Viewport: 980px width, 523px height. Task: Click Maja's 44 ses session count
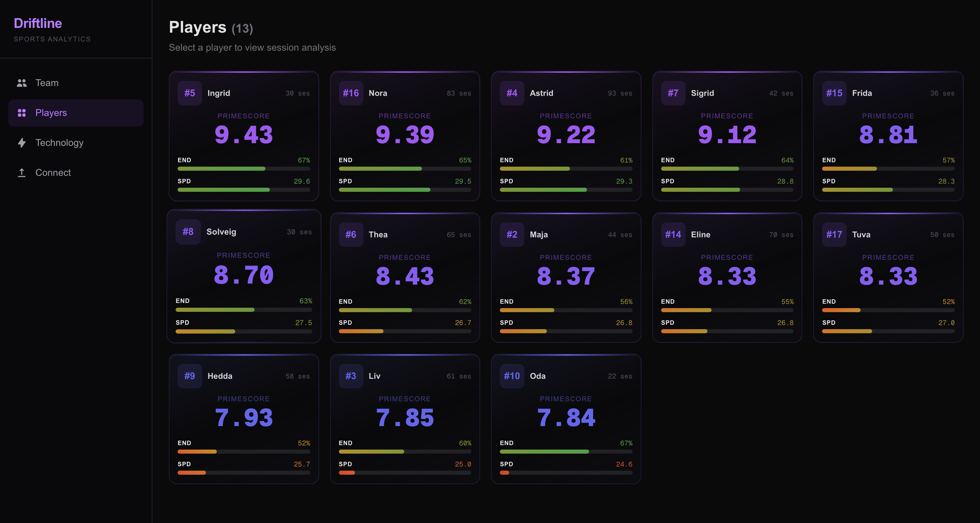pos(620,235)
